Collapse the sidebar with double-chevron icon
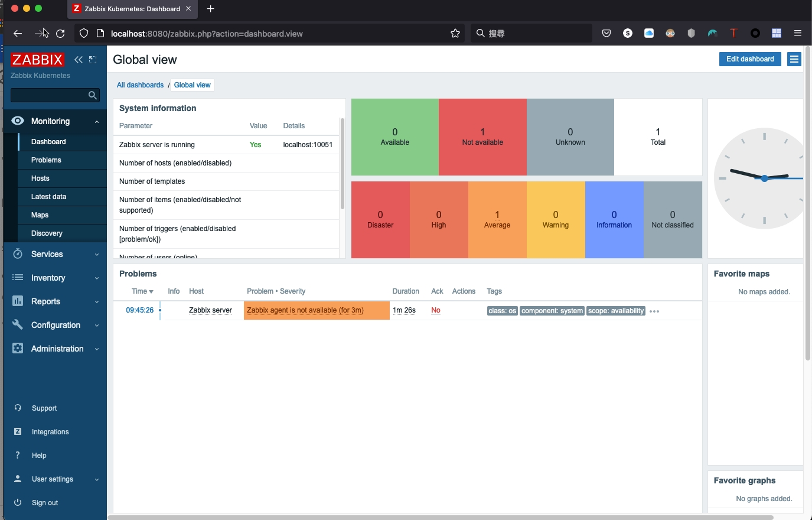 [79, 60]
